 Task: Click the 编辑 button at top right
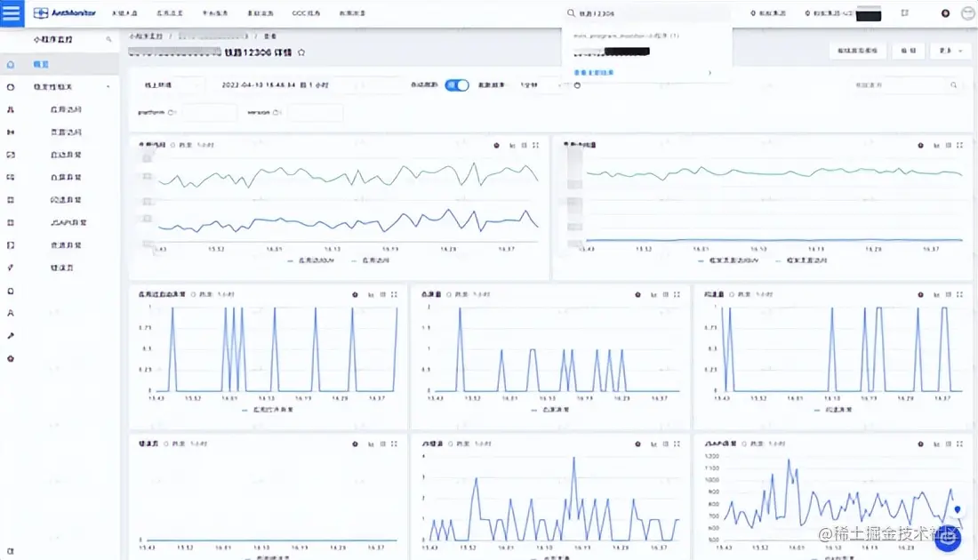click(909, 51)
